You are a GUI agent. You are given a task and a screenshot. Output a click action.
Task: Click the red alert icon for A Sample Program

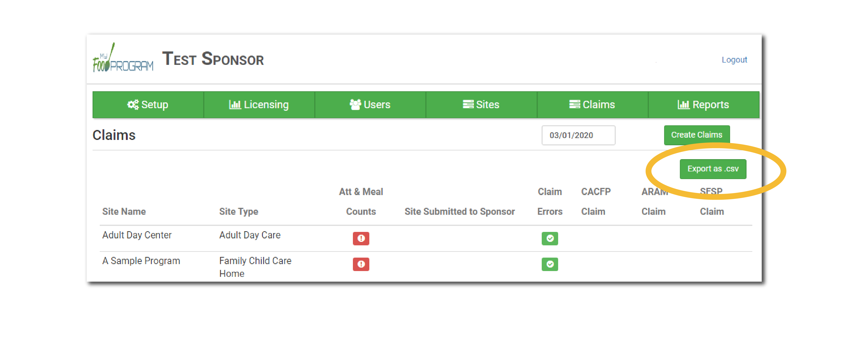pos(361,264)
